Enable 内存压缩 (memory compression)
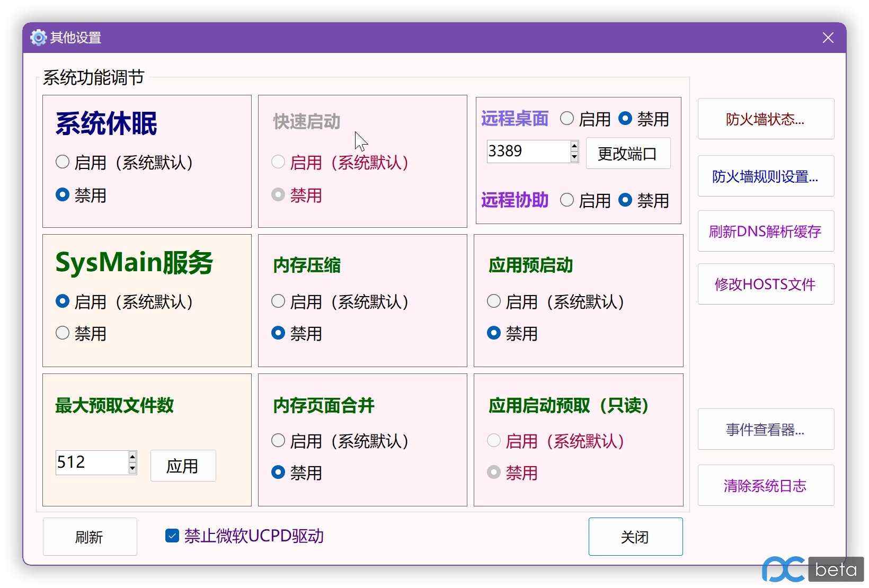This screenshot has height=588, width=869. click(x=278, y=301)
